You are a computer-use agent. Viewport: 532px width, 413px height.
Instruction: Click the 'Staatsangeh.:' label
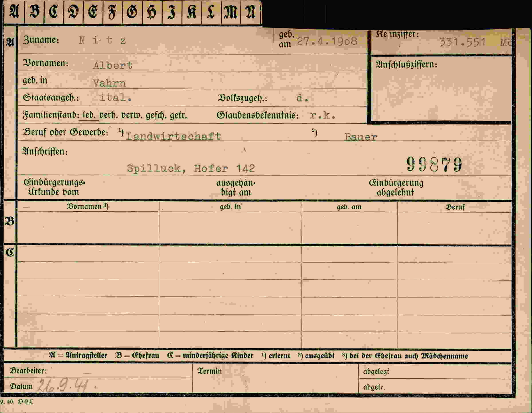click(51, 98)
